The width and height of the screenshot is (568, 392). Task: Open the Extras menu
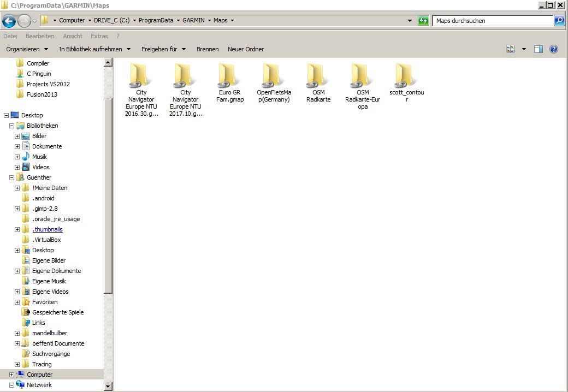99,36
